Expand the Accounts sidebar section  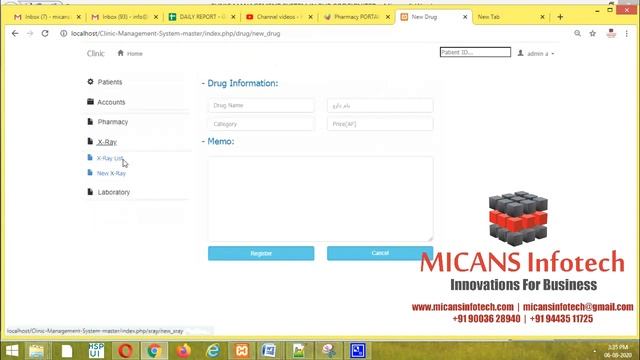[x=111, y=102]
